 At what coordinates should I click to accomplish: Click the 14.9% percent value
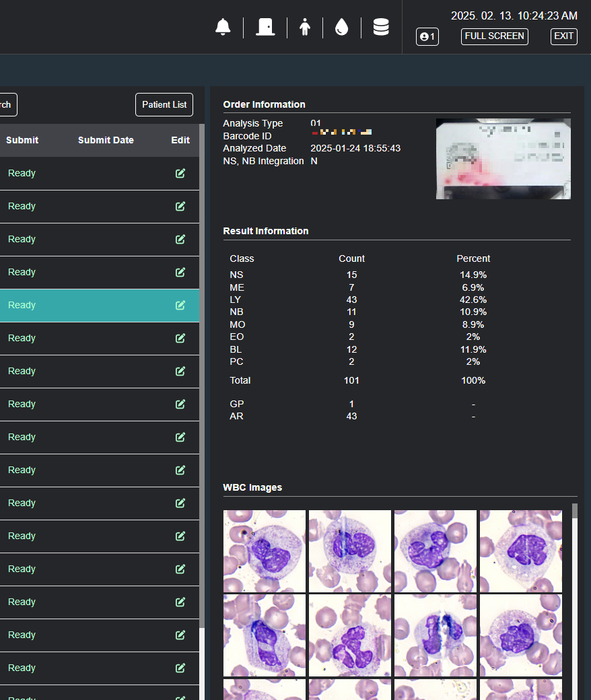[x=473, y=275]
